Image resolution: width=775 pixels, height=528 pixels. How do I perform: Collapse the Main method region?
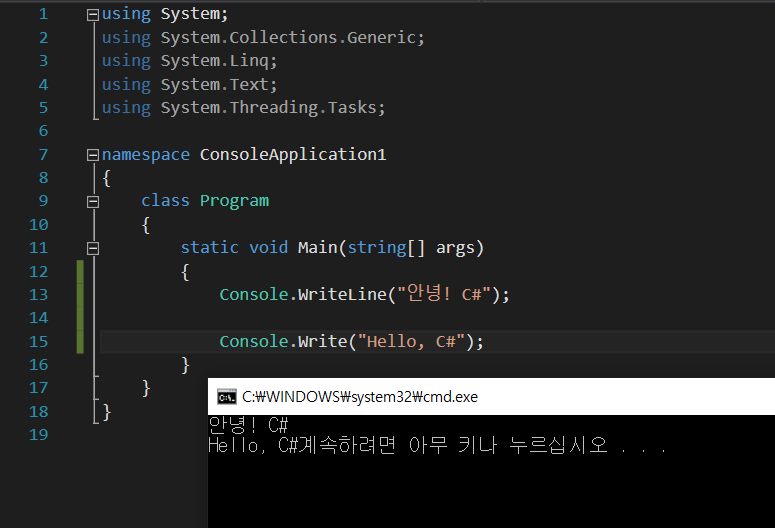click(93, 248)
